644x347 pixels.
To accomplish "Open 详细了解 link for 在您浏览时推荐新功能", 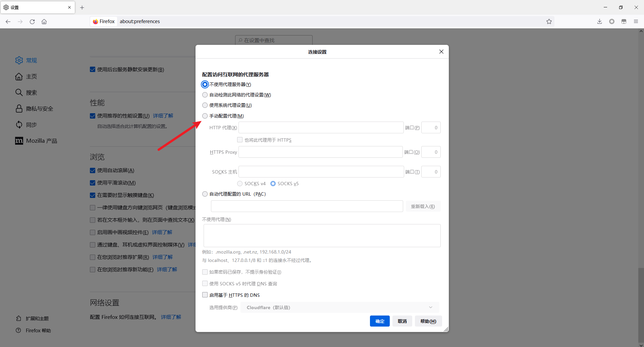I will tap(167, 270).
